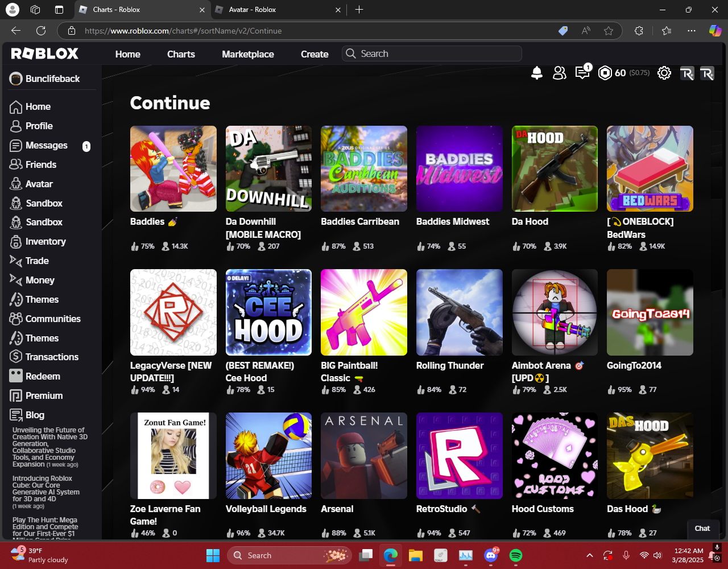Open GoingTo2014 game thumbnail
Image resolution: width=728 pixels, height=569 pixels.
[650, 312]
